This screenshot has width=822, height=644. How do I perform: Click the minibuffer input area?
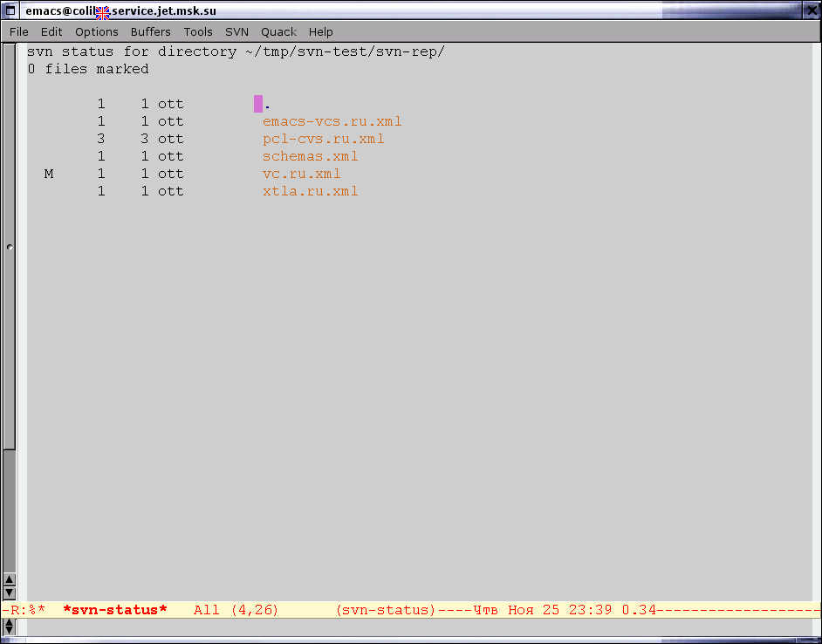coord(420,627)
